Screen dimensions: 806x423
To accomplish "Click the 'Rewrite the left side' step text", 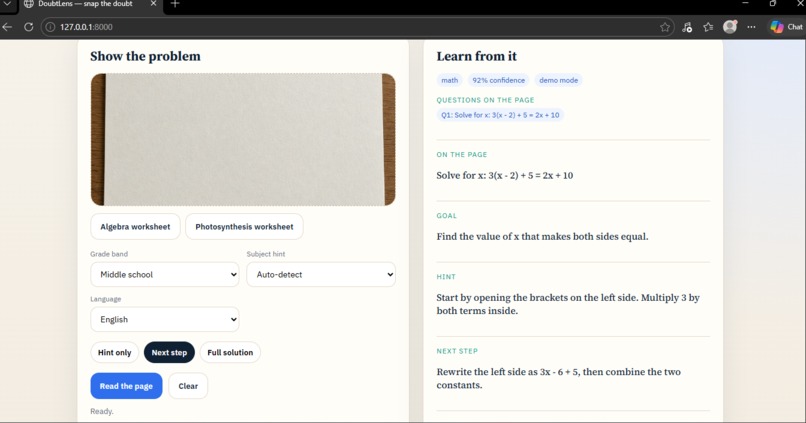I will click(x=558, y=378).
